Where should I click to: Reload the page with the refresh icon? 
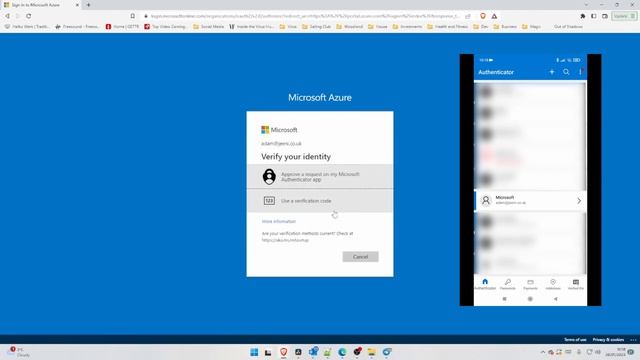click(x=29, y=16)
